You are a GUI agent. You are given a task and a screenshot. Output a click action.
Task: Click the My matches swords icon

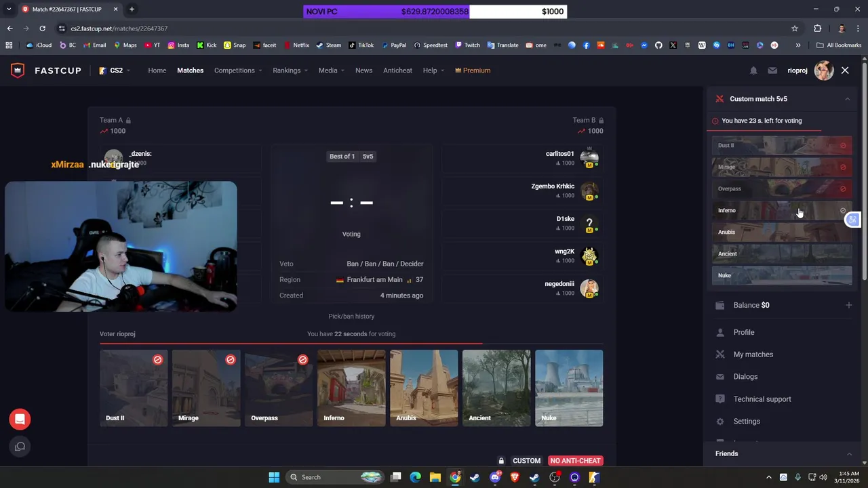(719, 354)
